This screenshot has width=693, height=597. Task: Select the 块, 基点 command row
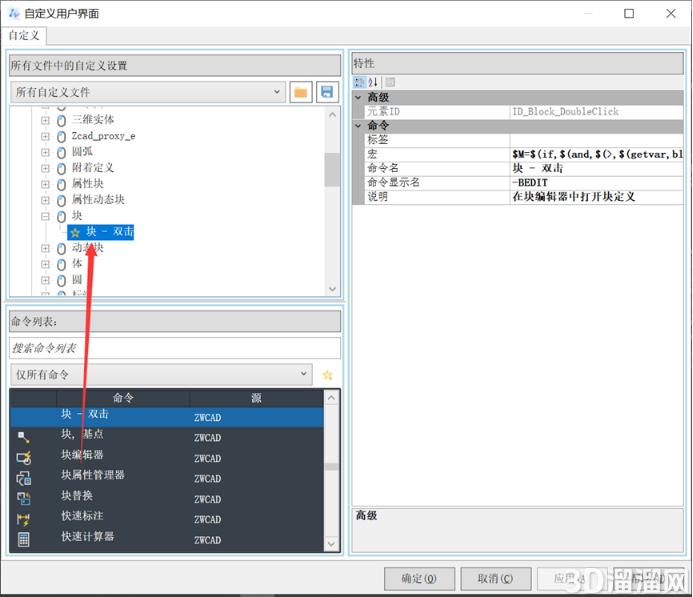(x=167, y=437)
